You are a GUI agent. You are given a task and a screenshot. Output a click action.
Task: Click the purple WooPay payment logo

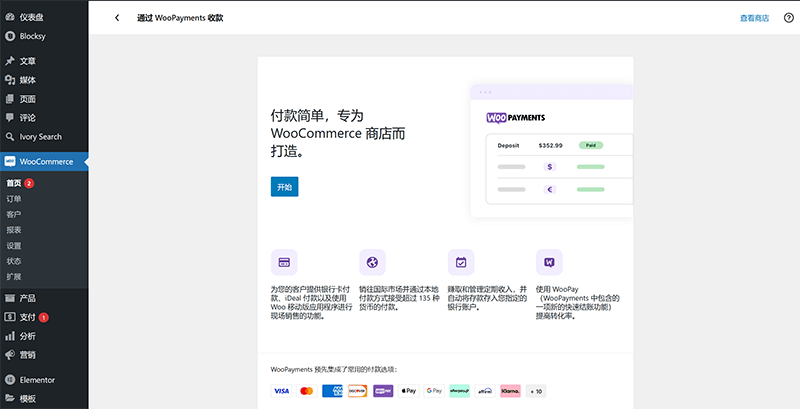(x=383, y=391)
